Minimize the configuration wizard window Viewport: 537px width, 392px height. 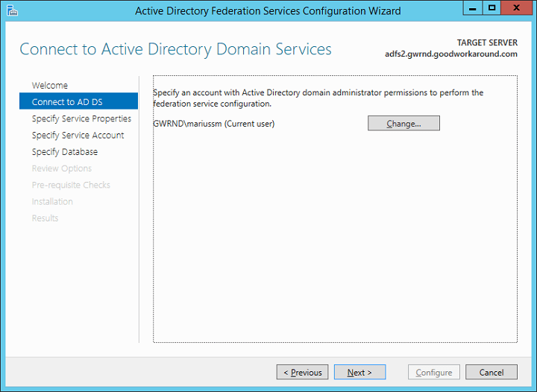[472, 8]
